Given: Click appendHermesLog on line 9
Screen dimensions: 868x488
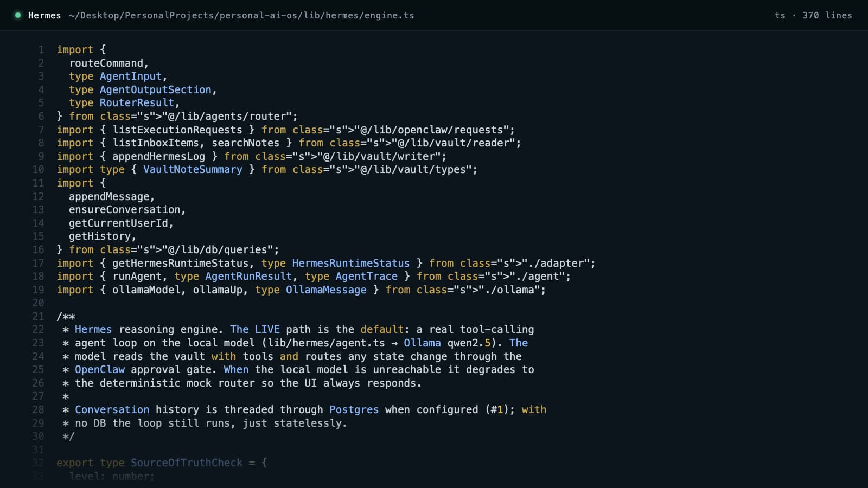Looking at the screenshot, I should (159, 156).
